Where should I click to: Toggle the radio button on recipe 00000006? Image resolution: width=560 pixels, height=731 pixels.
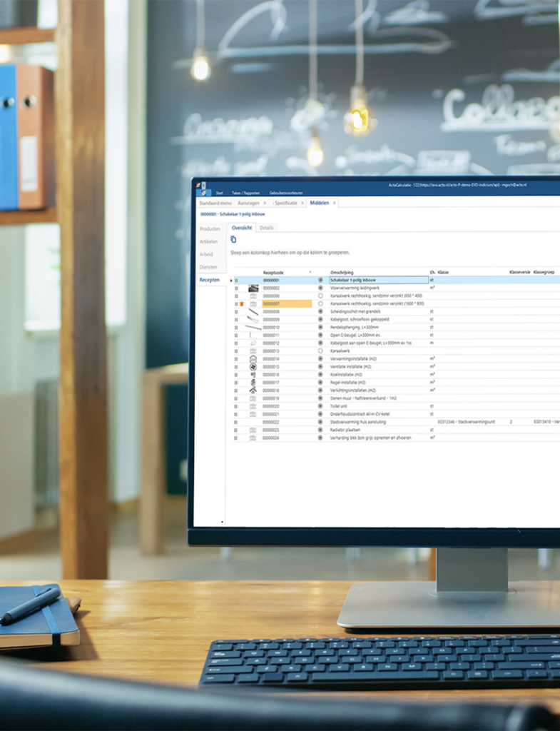(320, 296)
